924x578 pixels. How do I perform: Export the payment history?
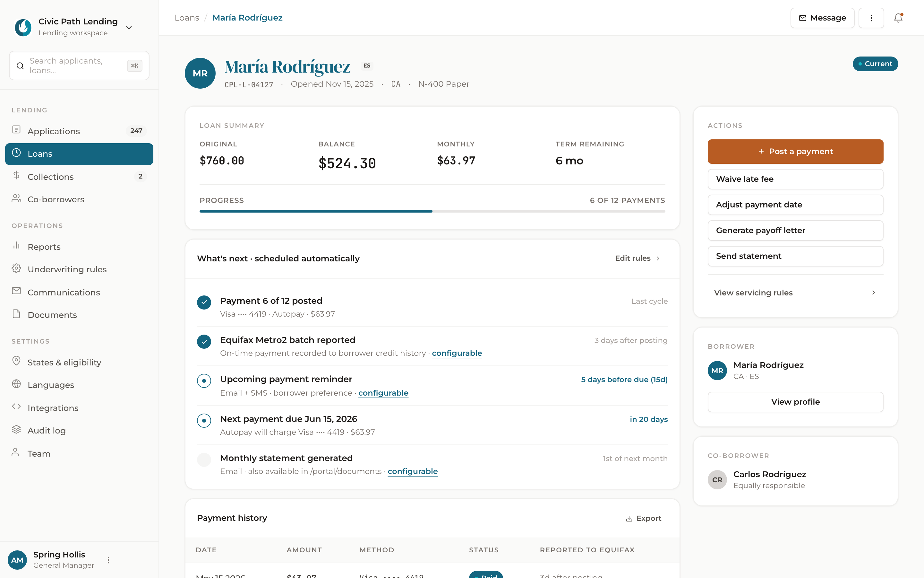tap(643, 518)
